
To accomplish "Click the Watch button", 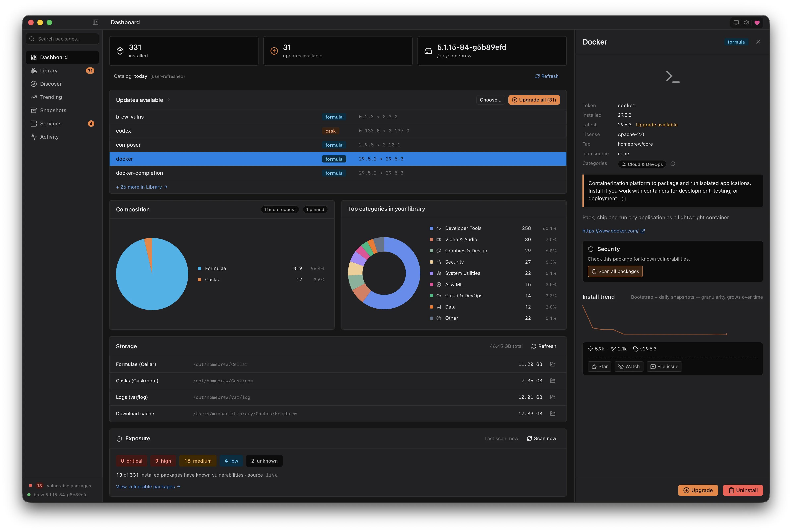I will (x=629, y=367).
